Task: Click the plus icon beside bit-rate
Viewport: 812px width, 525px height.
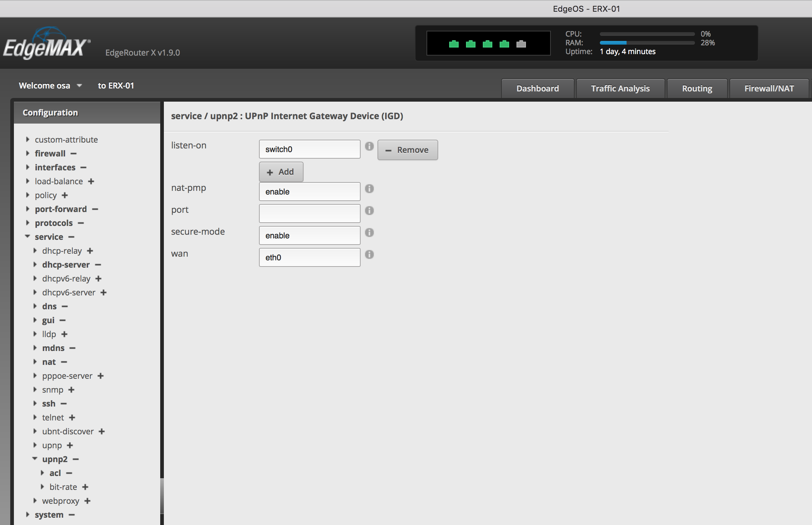Action: click(x=85, y=487)
